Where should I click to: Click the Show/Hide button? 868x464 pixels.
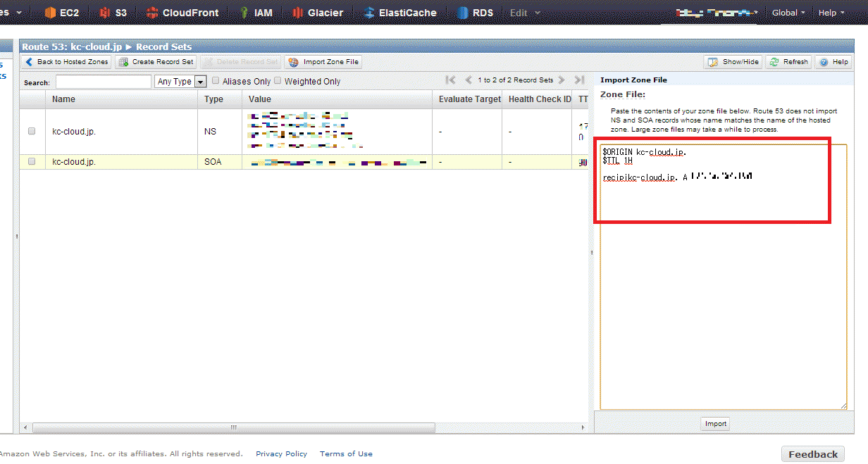tap(733, 62)
